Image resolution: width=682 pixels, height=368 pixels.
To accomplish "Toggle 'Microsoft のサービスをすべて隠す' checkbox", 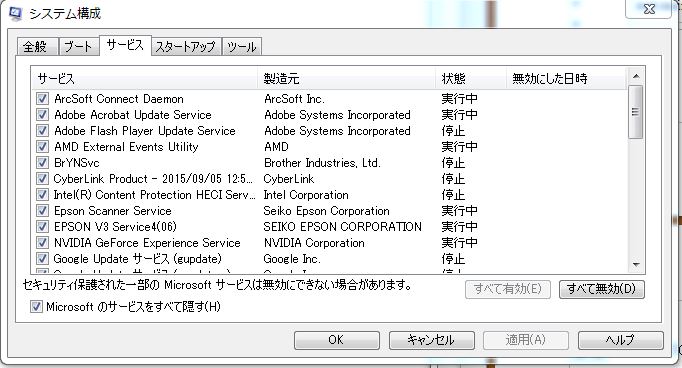I will click(x=36, y=307).
